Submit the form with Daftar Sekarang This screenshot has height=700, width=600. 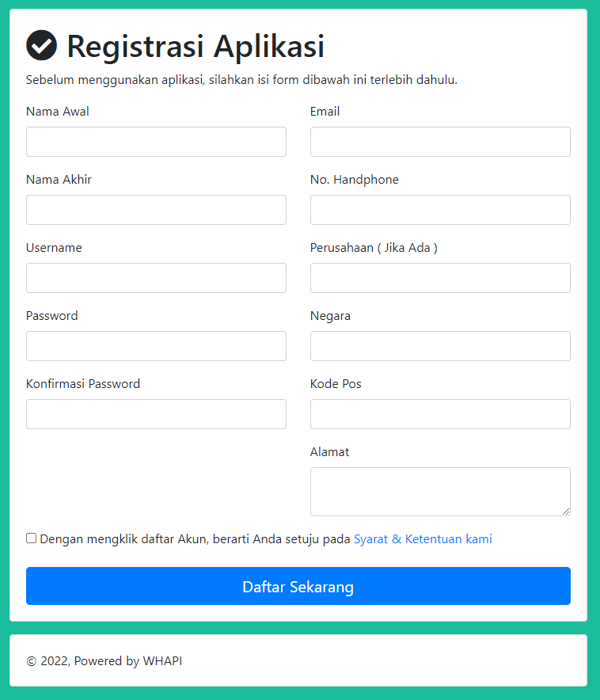298,586
